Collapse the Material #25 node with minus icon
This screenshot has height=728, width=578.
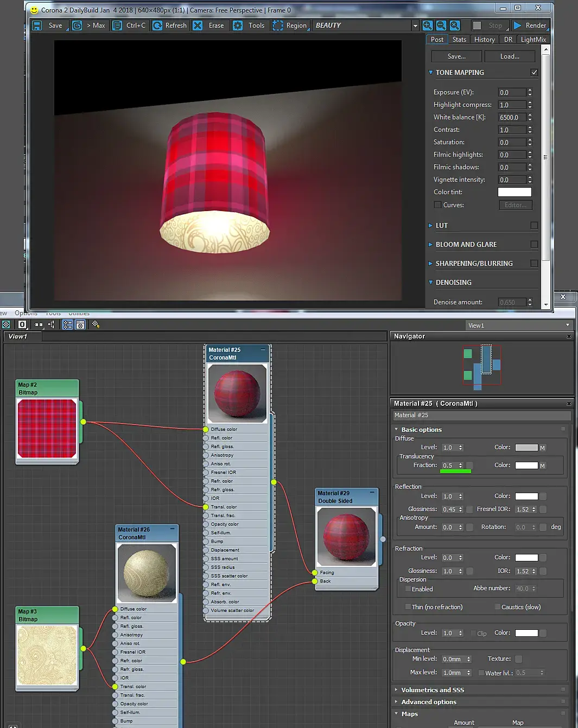(263, 350)
